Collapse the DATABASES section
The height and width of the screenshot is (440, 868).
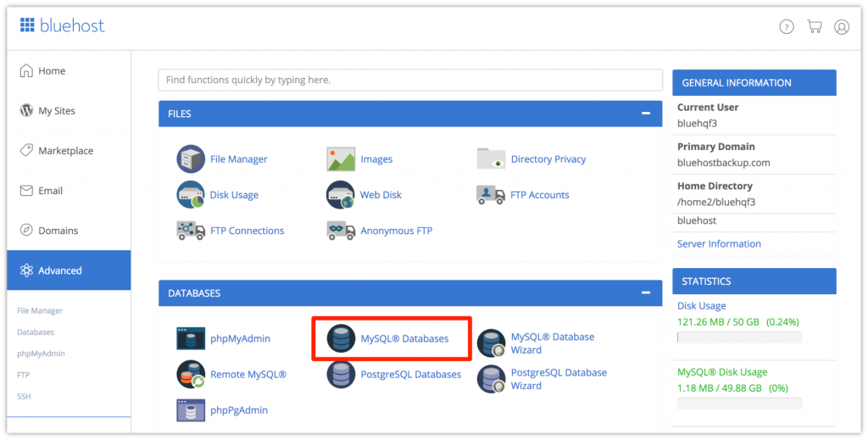pyautogui.click(x=645, y=292)
